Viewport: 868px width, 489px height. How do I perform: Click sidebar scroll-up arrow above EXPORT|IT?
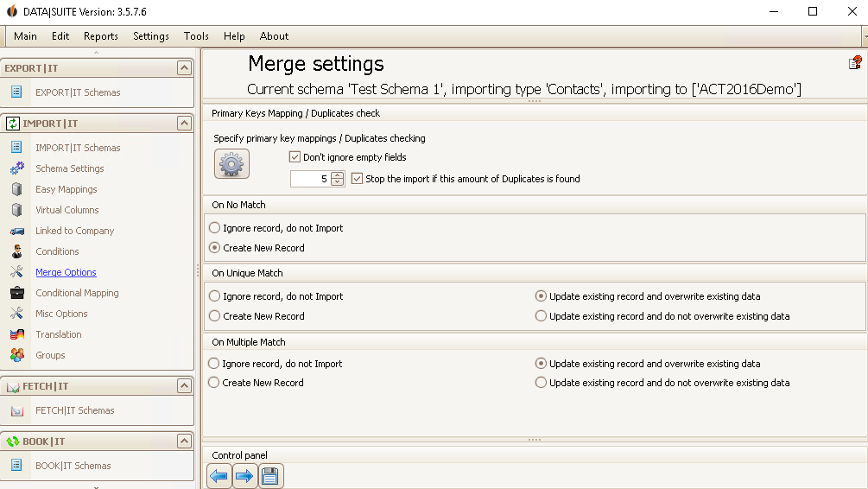(97, 53)
